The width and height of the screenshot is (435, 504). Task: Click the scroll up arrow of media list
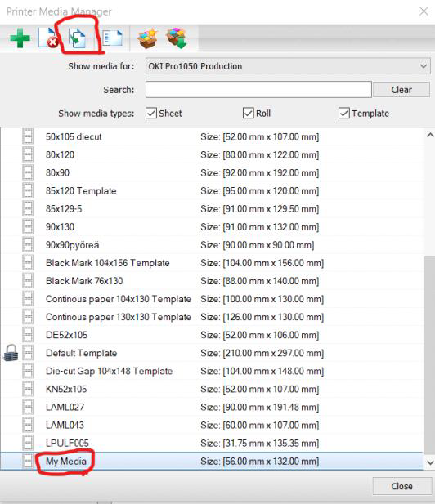430,136
